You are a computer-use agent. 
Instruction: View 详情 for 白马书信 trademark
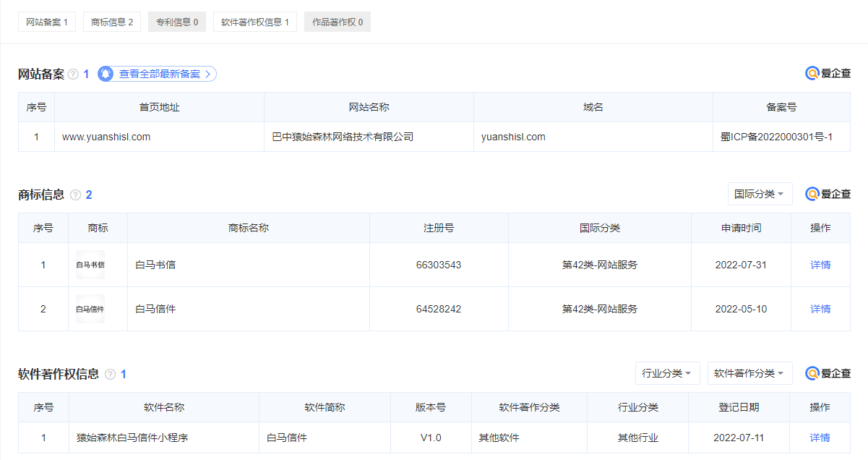pyautogui.click(x=820, y=265)
